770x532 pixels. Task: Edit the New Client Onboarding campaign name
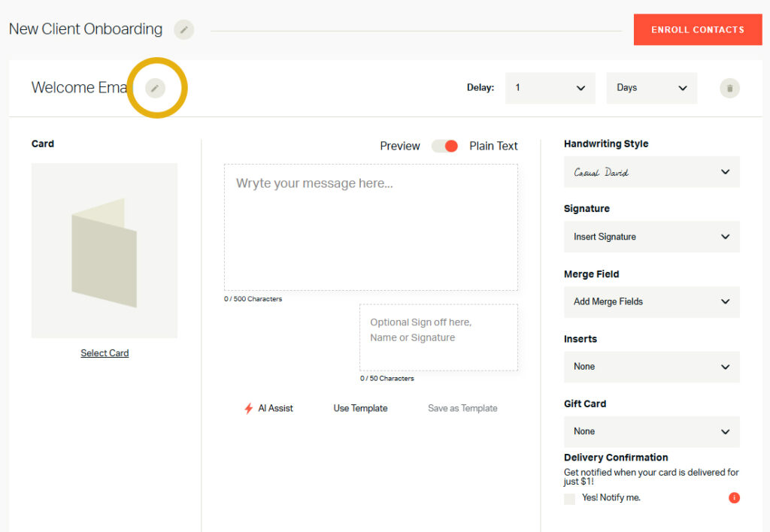pos(183,30)
